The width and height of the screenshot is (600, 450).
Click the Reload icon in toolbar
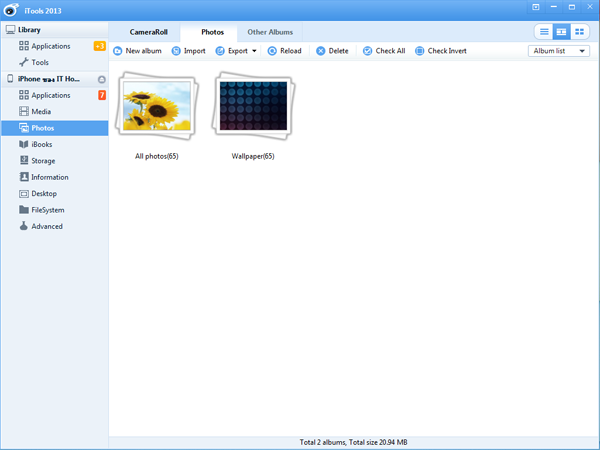click(272, 51)
